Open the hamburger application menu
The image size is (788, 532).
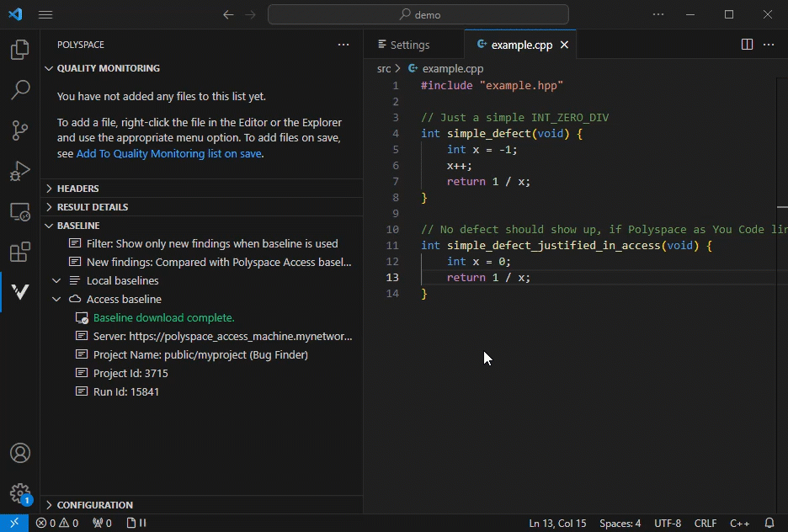[45, 14]
